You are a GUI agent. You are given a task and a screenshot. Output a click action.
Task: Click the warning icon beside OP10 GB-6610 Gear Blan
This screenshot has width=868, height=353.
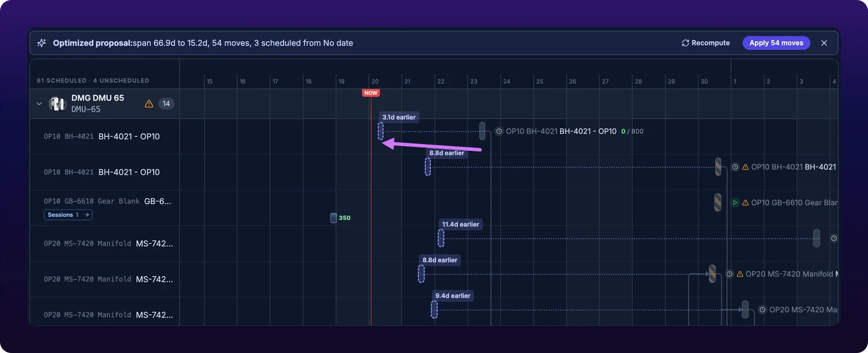(x=745, y=202)
